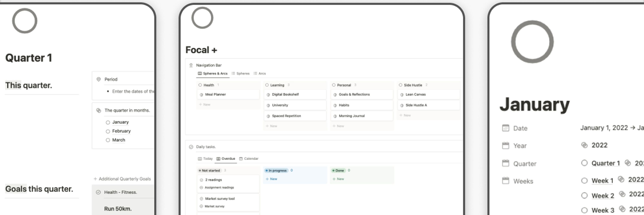Click the Weeks property calendar icon

click(506, 181)
